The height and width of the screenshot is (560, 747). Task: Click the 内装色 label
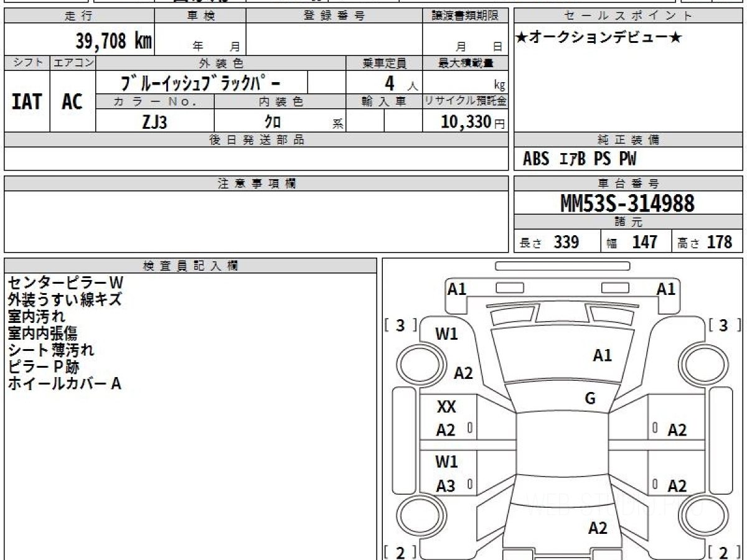tap(280, 101)
